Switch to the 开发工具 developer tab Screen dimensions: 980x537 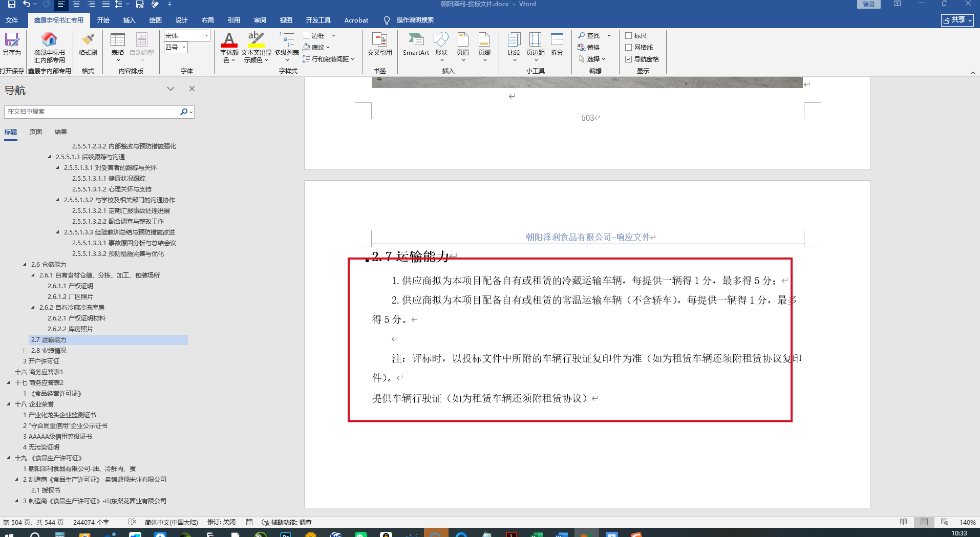click(318, 20)
